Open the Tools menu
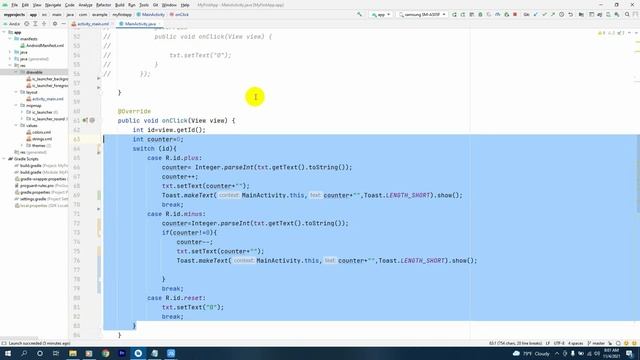Image resolution: width=640 pixels, height=360 pixels. [144, 5]
